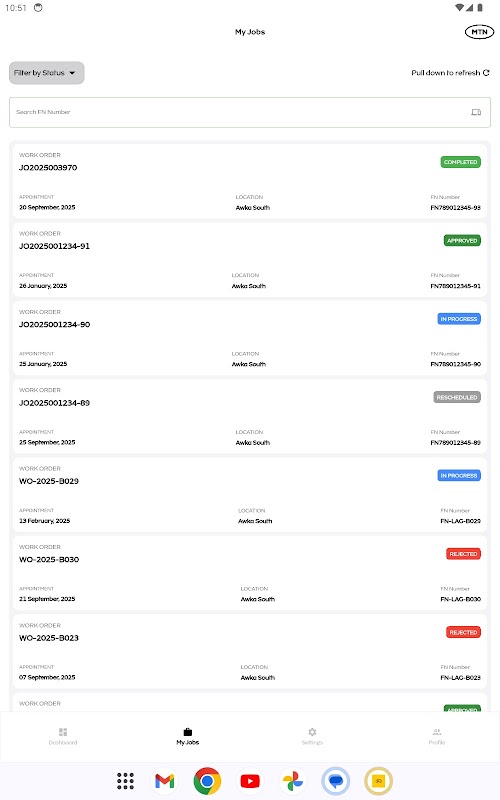
Task: Focus the Search FN Number field
Action: [250, 112]
